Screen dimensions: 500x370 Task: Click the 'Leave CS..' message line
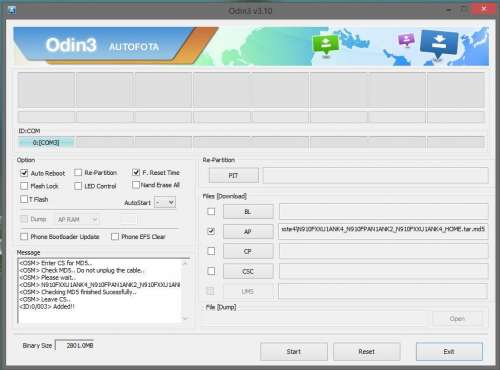coord(45,299)
